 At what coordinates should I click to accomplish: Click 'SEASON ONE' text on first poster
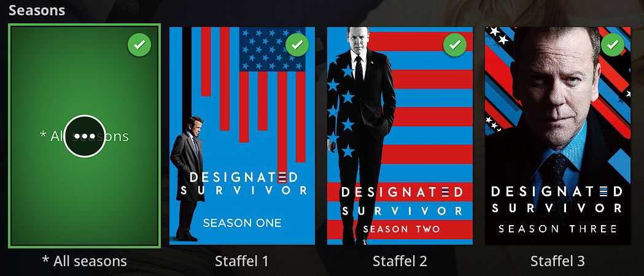[242, 223]
